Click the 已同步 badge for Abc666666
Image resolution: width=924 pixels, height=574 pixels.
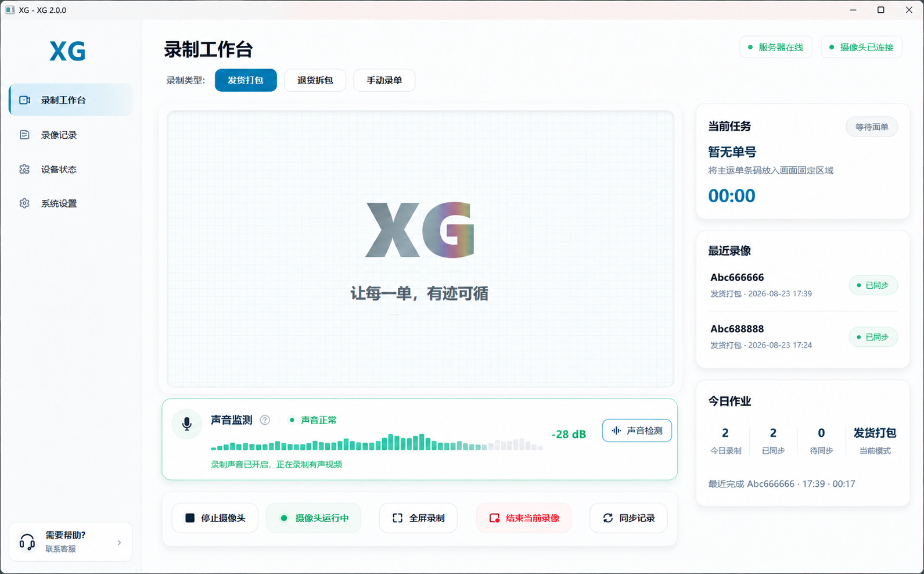(x=873, y=285)
